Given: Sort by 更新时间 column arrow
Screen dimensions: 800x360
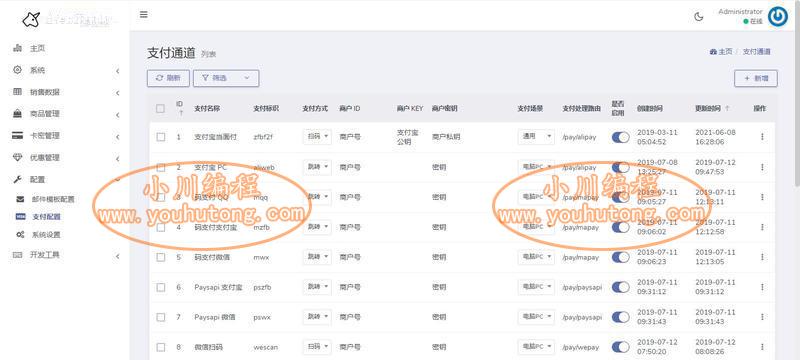Looking at the screenshot, I should pos(727,109).
